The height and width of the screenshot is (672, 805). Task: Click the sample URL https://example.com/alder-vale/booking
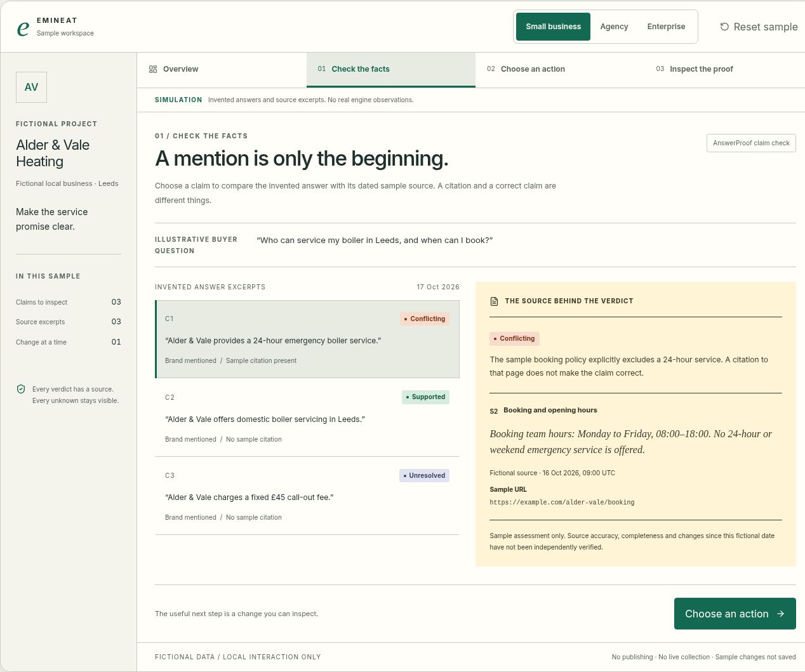coord(562,502)
